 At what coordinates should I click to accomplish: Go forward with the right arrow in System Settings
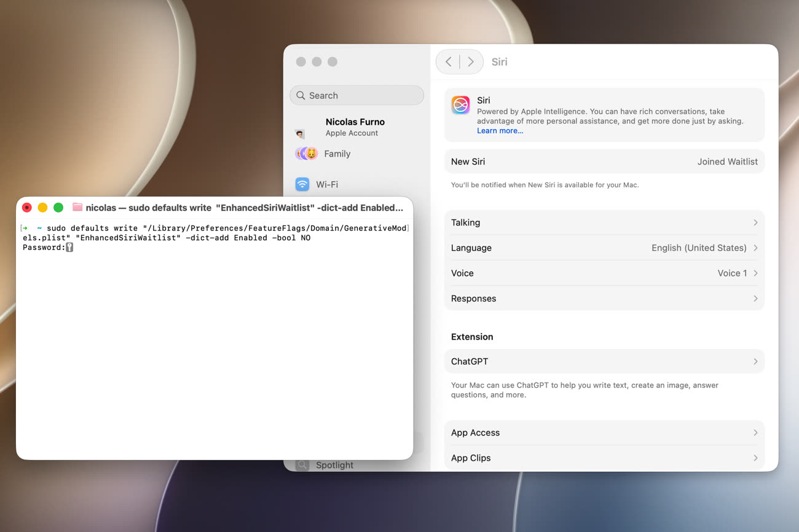[x=471, y=61]
